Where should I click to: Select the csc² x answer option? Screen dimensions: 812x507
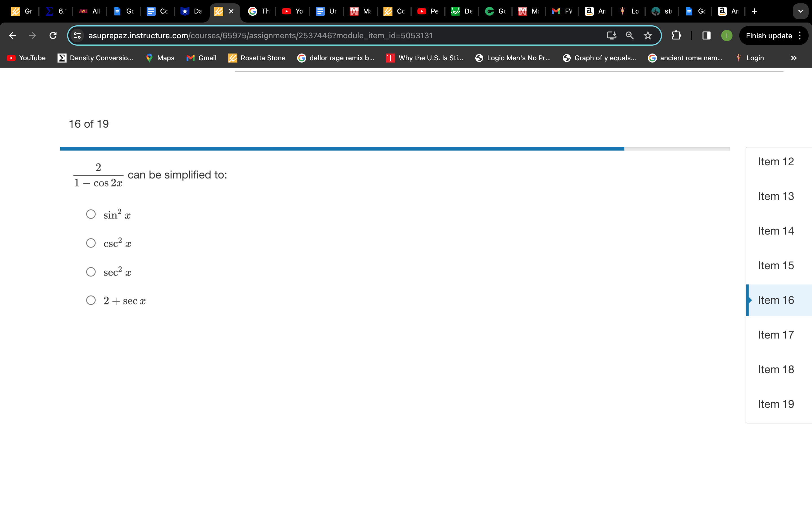coord(91,243)
